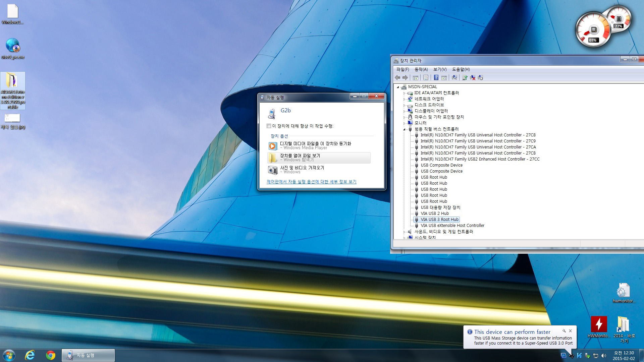Screen dimensions: 644x362
Task: Expand the 디스플레이 어댑터 node
Action: click(404, 111)
